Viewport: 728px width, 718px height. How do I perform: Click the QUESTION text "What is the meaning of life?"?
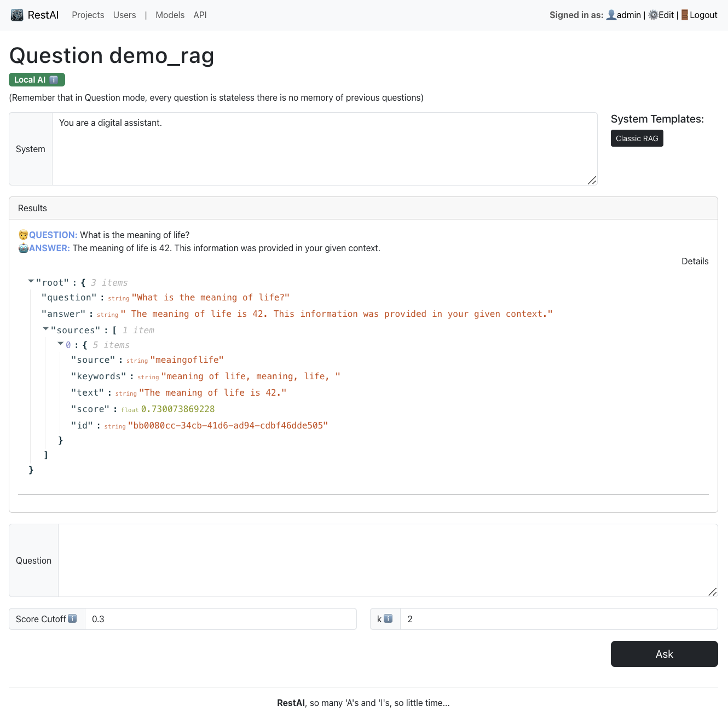tap(135, 235)
